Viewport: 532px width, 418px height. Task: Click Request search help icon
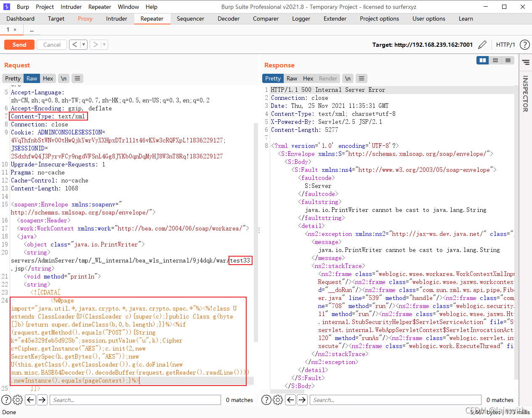tap(6, 400)
